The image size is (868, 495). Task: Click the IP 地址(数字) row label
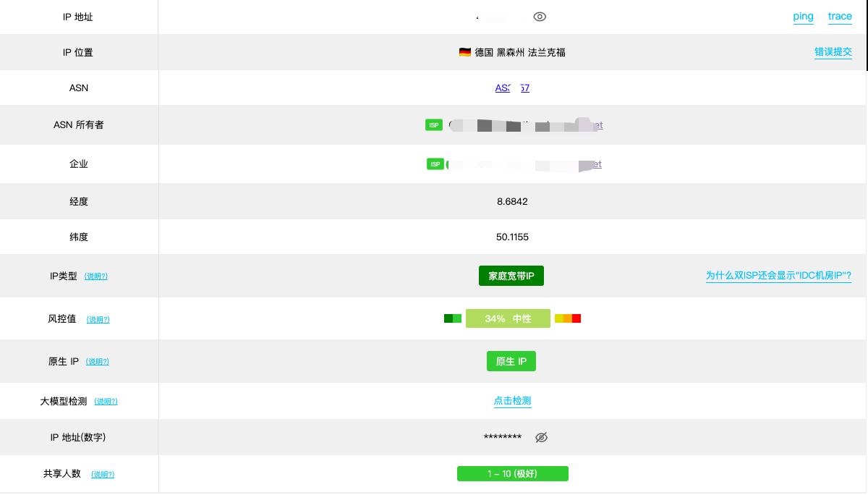coord(79,437)
